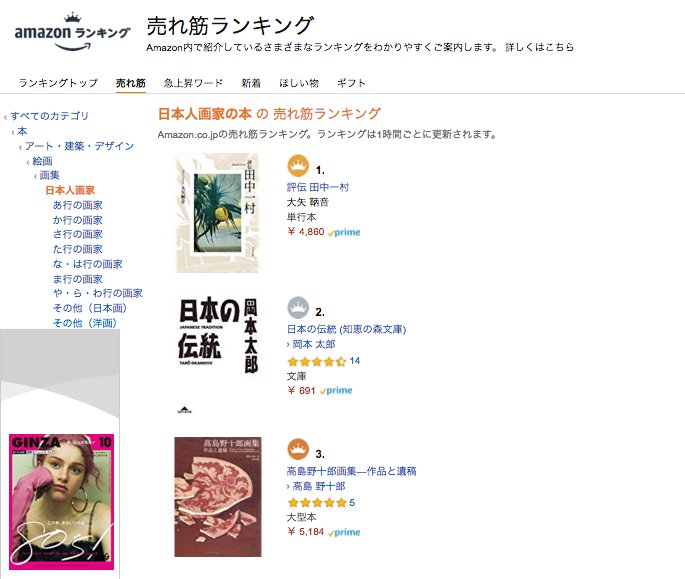Image resolution: width=685 pixels, height=579 pixels.
Task: Click the silver crown badge for rank 2
Action: [x=298, y=308]
